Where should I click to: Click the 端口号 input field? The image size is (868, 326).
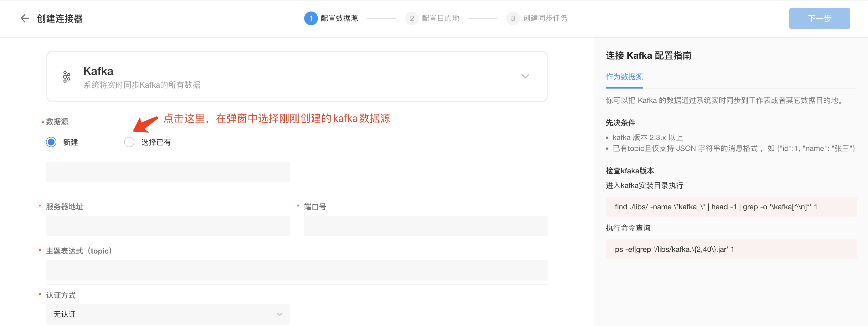426,226
